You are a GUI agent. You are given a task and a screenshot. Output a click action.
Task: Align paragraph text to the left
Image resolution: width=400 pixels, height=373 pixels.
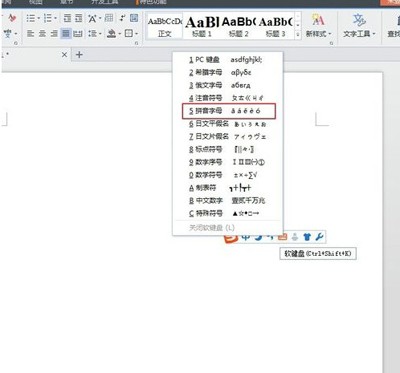31,33
